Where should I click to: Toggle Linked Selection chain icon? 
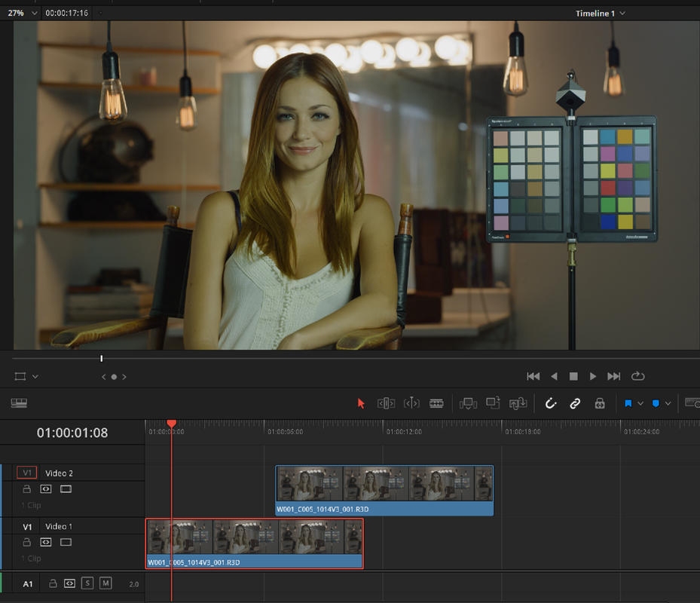tap(575, 404)
